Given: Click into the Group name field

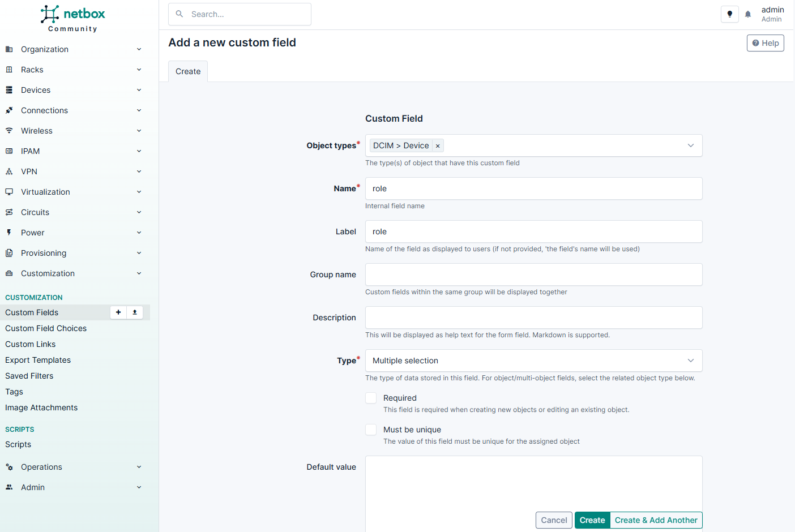Looking at the screenshot, I should [x=533, y=274].
